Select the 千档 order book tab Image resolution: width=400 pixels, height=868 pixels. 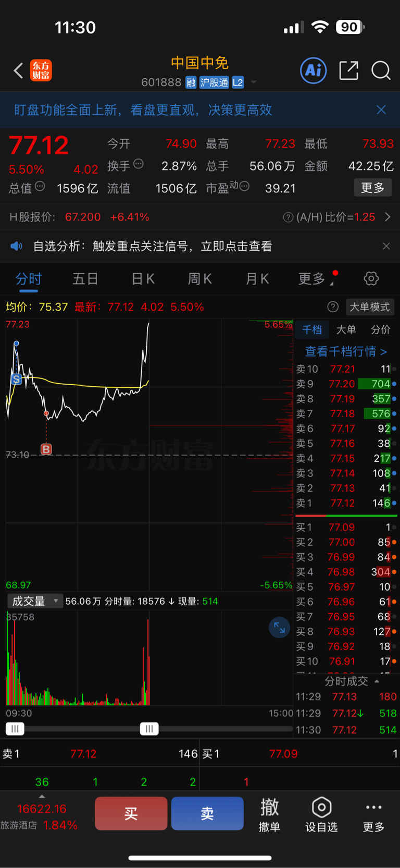point(312,329)
